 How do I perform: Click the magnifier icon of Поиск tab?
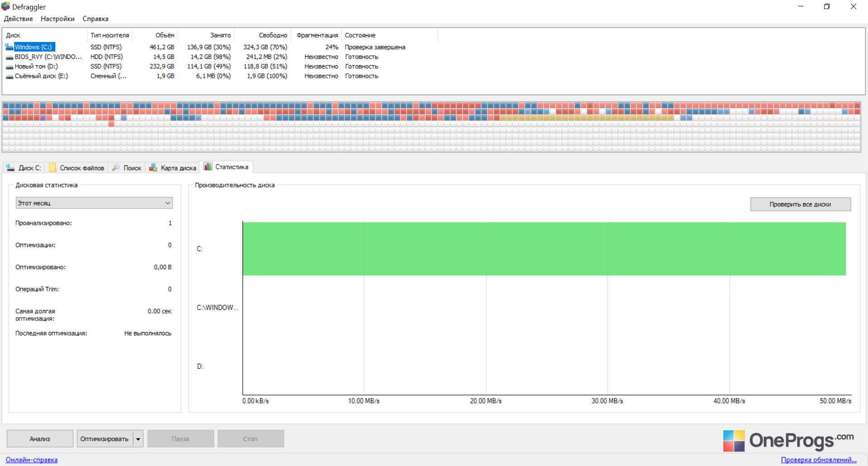tap(116, 167)
